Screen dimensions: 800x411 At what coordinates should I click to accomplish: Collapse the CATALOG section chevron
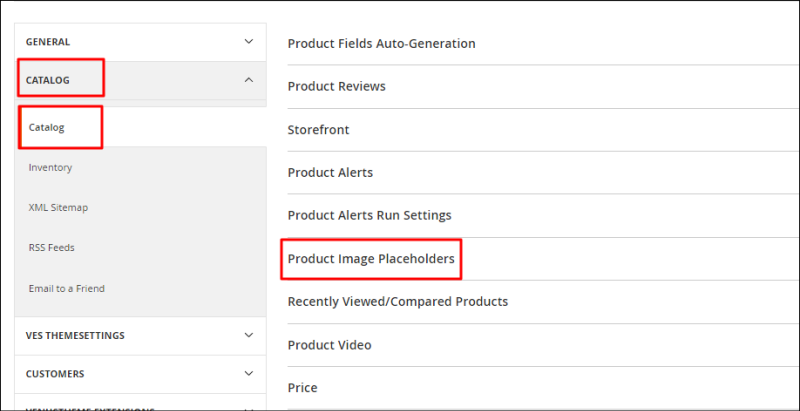tap(248, 80)
